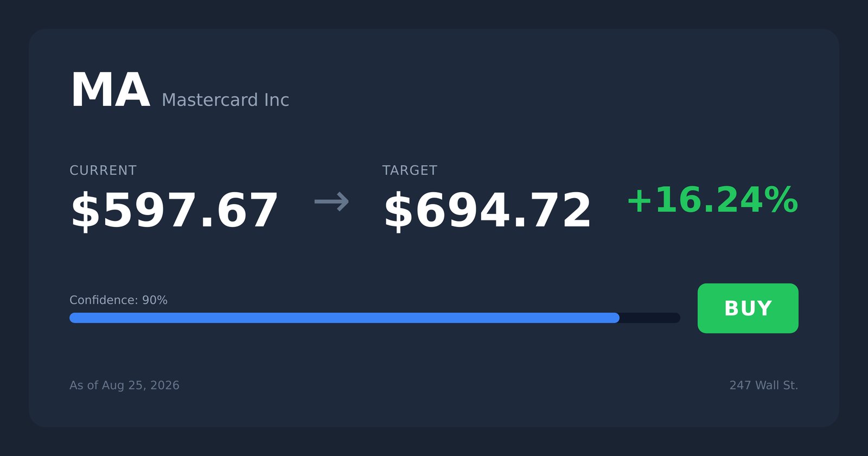Click the As of Aug 25, 2026 date

point(124,385)
